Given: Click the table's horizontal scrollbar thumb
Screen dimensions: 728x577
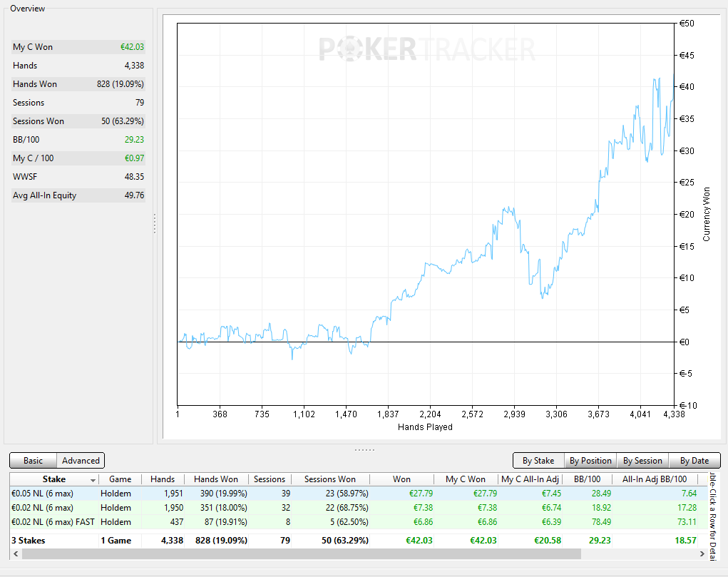Looking at the screenshot, I should [302, 553].
